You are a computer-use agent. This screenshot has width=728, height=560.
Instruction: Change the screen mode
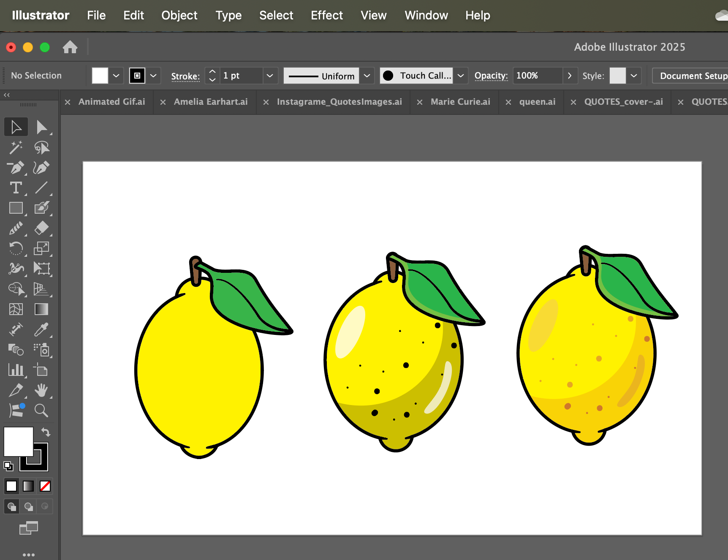(x=29, y=528)
